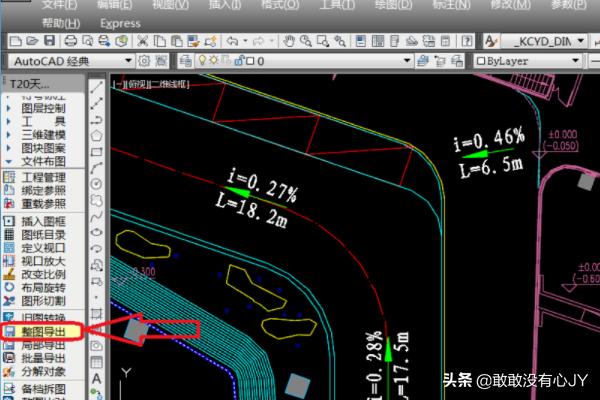The width and height of the screenshot is (600, 400).
Task: Click the Zoom Realtime magnifier icon
Action: coord(306,41)
